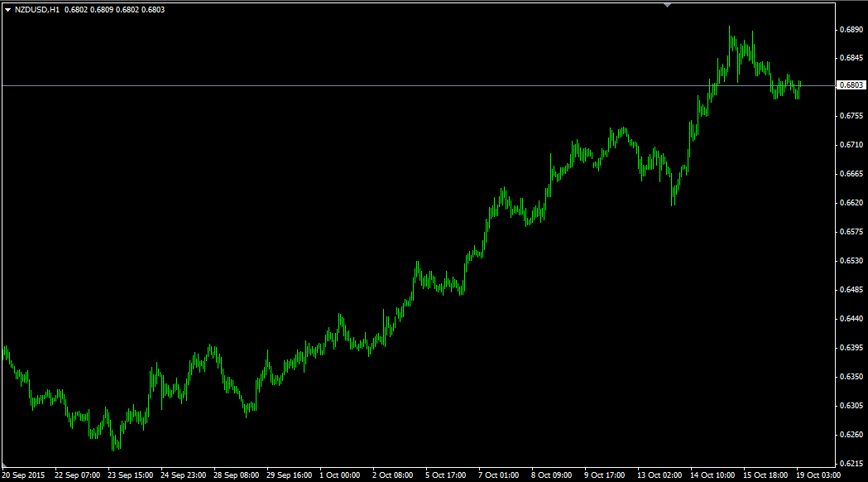Click the 0.6665 price axis label

(851, 173)
